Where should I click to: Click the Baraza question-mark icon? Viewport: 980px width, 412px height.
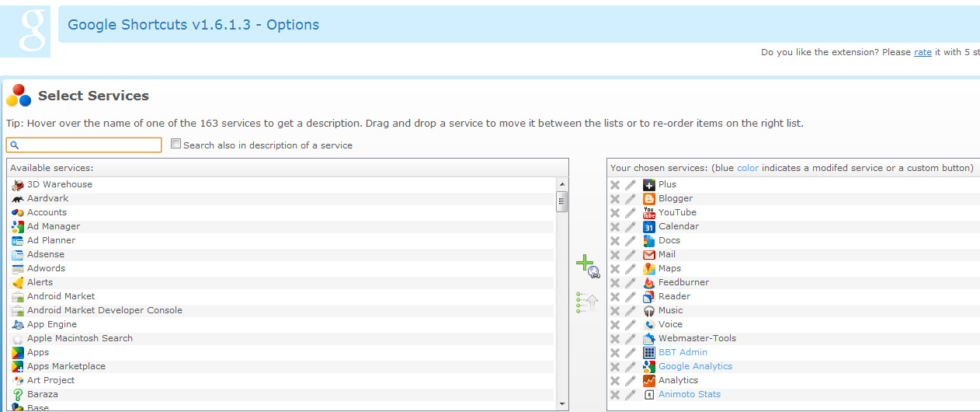point(18,395)
